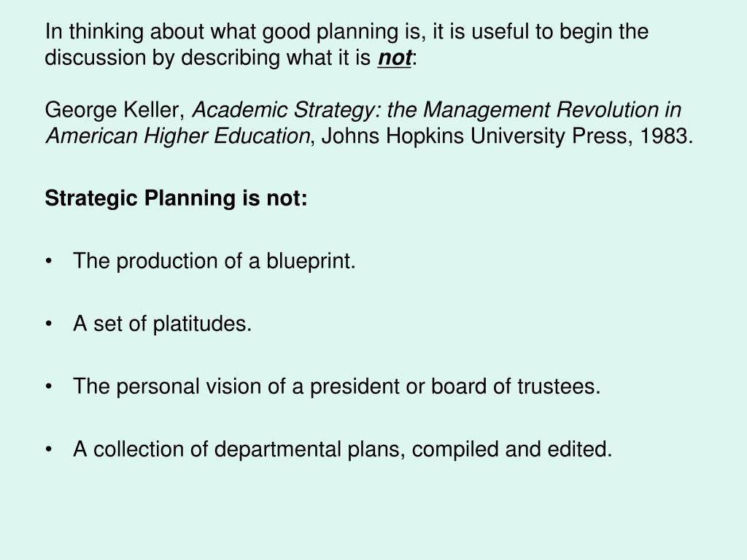Click the personal vision of a president line
Viewport: 747px width, 560px height.
click(x=336, y=386)
